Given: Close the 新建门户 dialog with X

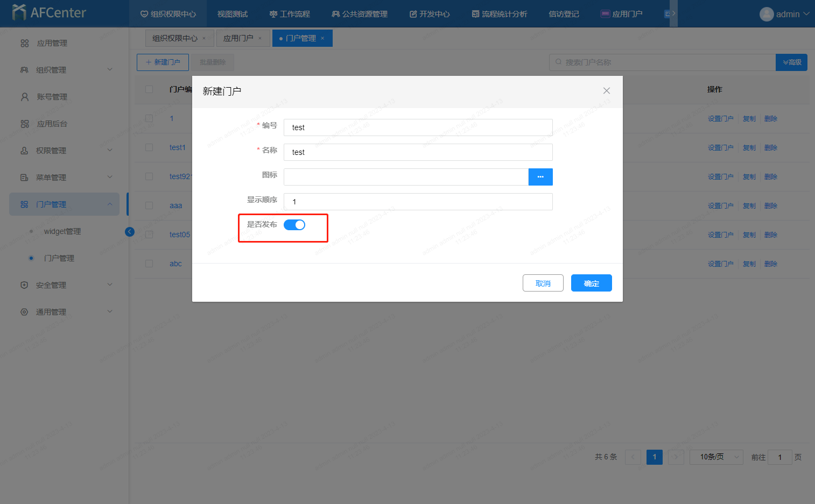Looking at the screenshot, I should 606,91.
